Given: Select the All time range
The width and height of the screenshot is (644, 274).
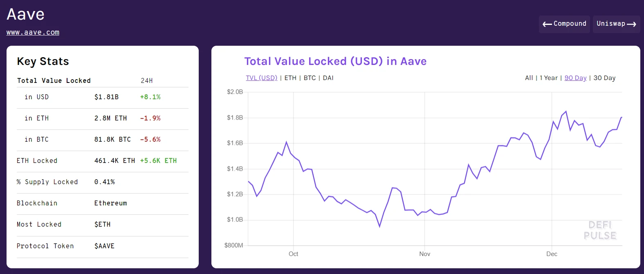Looking at the screenshot, I should coord(528,78).
